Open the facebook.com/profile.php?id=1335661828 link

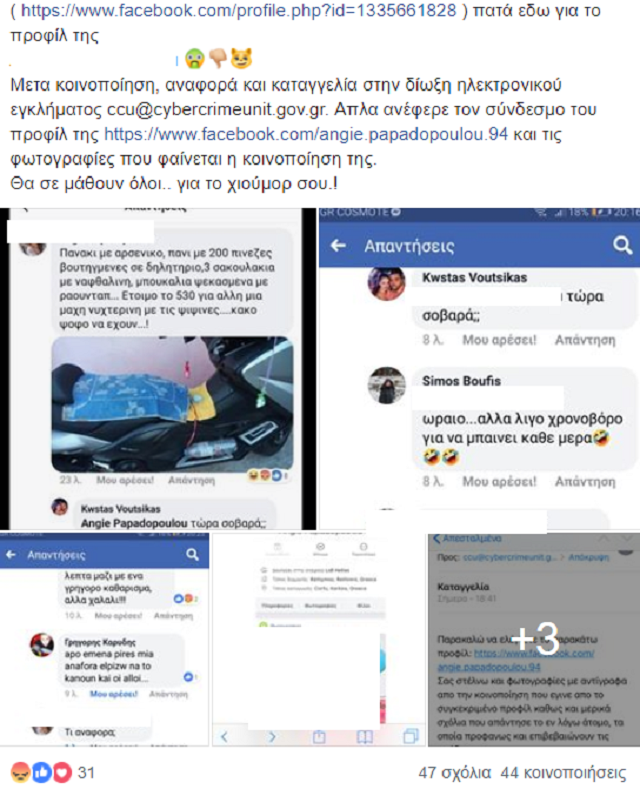tap(239, 11)
